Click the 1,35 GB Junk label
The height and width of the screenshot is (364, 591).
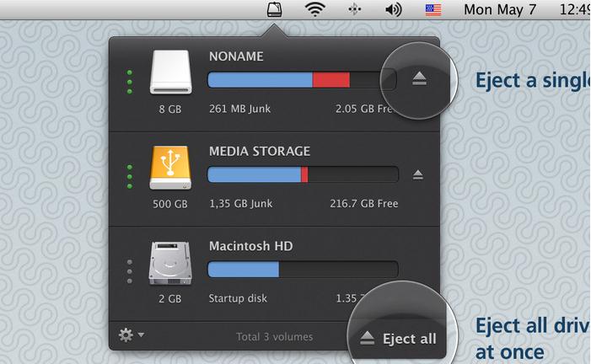[240, 203]
